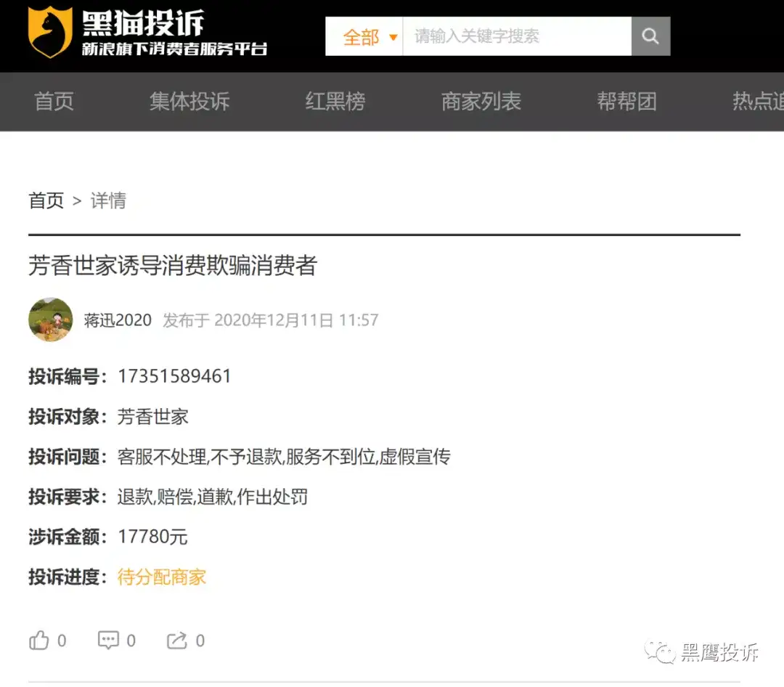
Task: Click the black cat shield logo
Action: coord(49,32)
